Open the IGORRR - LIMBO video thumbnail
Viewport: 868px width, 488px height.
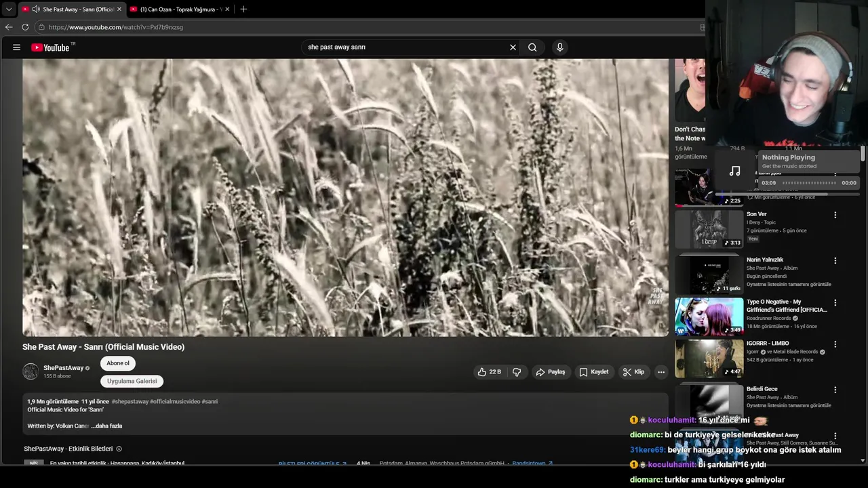(x=709, y=359)
